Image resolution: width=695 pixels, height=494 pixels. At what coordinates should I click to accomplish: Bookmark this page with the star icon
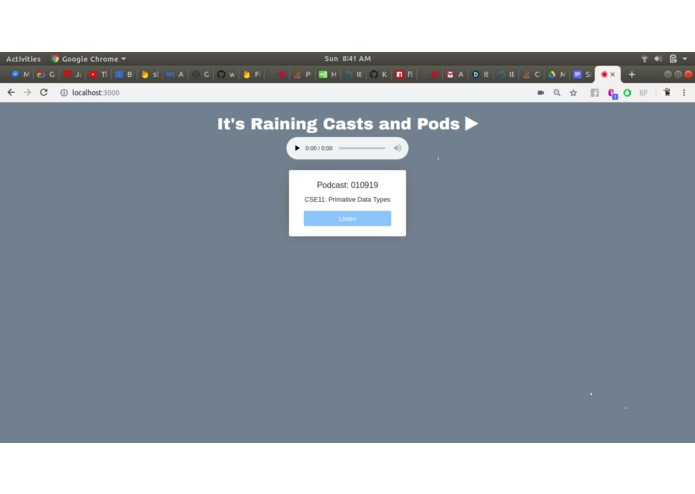point(574,93)
